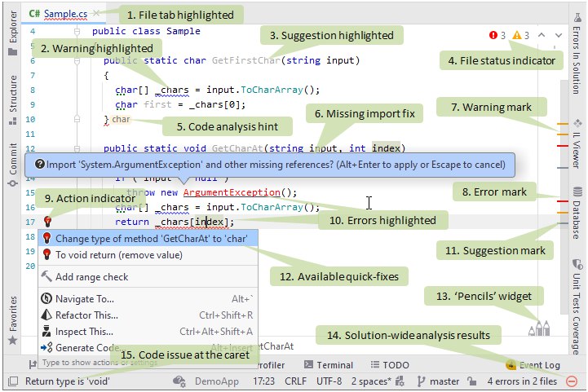Toggle the read-only lock icon
The image size is (588, 392).
coord(471,381)
